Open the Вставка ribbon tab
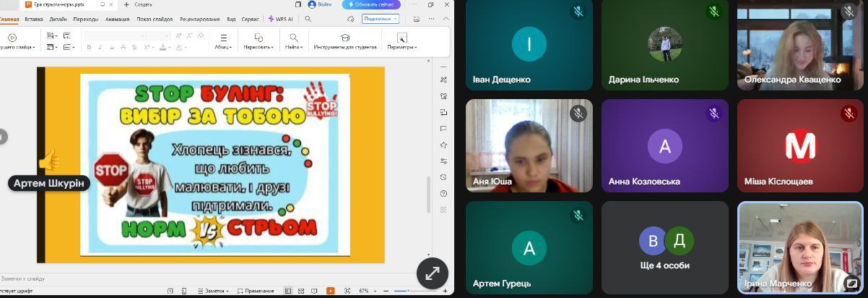The image size is (868, 298). 34,19
